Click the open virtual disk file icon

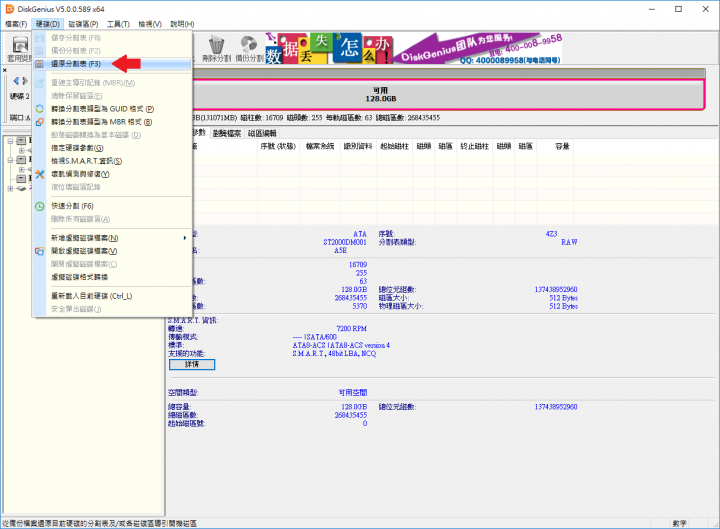point(39,251)
